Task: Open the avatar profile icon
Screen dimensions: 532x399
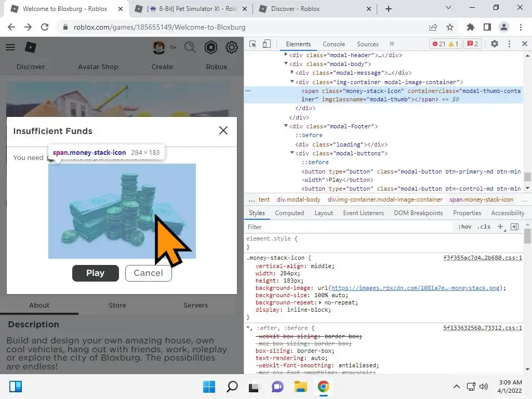Action: click(158, 47)
